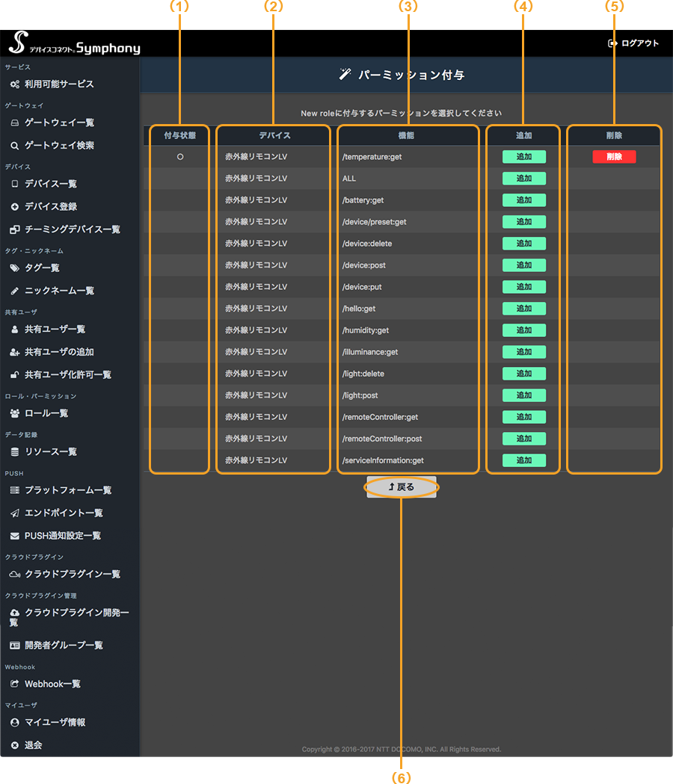Add the /humidity:get permission

524,330
